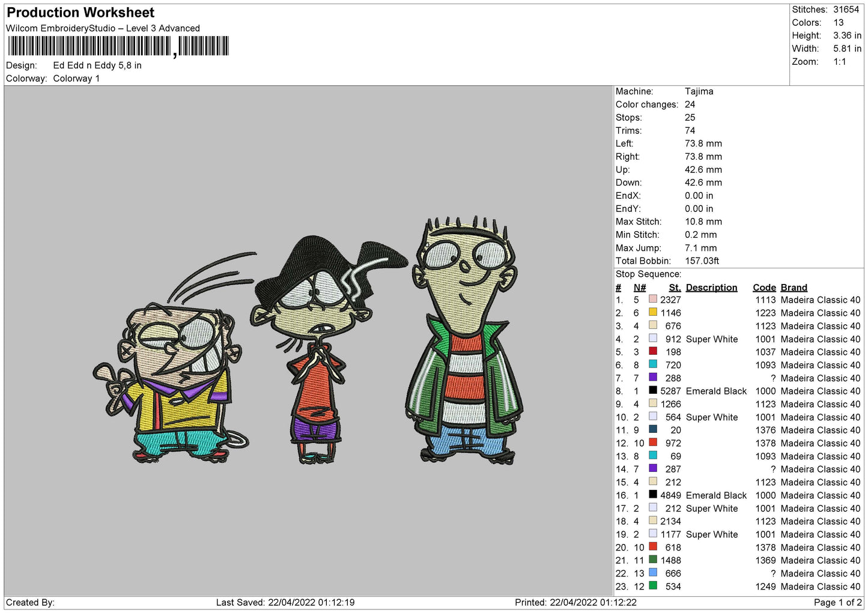The height and width of the screenshot is (613, 868).
Task: Click the bright green swatch in row 23
Action: [652, 586]
